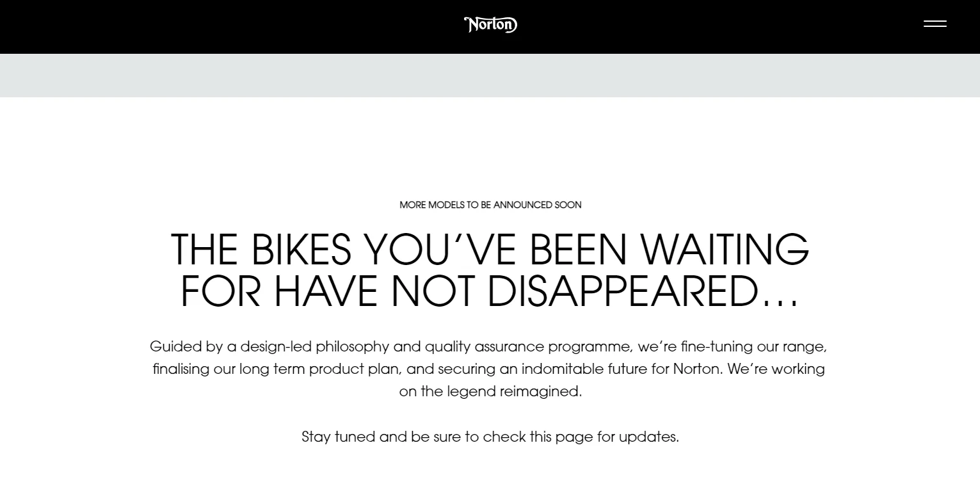Click the light gray banner strip
Image resolution: width=980 pixels, height=491 pixels.
(490, 75)
